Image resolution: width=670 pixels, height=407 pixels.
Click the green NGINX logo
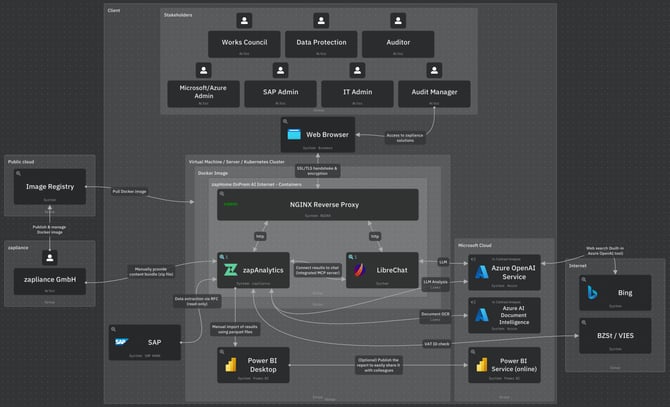pyautogui.click(x=231, y=204)
